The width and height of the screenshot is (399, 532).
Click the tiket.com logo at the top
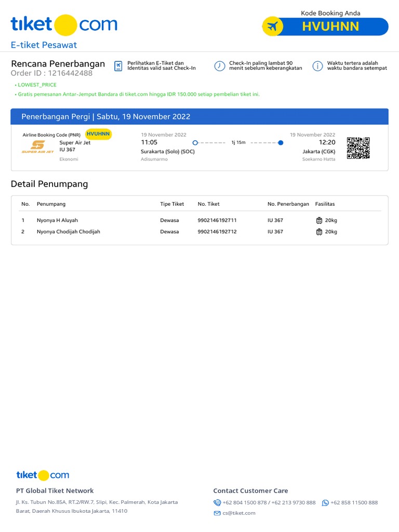tap(64, 25)
